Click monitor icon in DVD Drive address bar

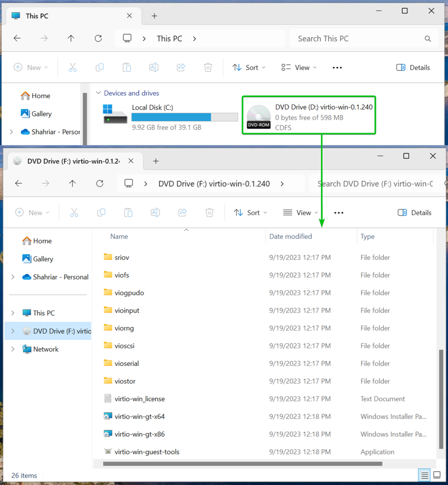[129, 184]
